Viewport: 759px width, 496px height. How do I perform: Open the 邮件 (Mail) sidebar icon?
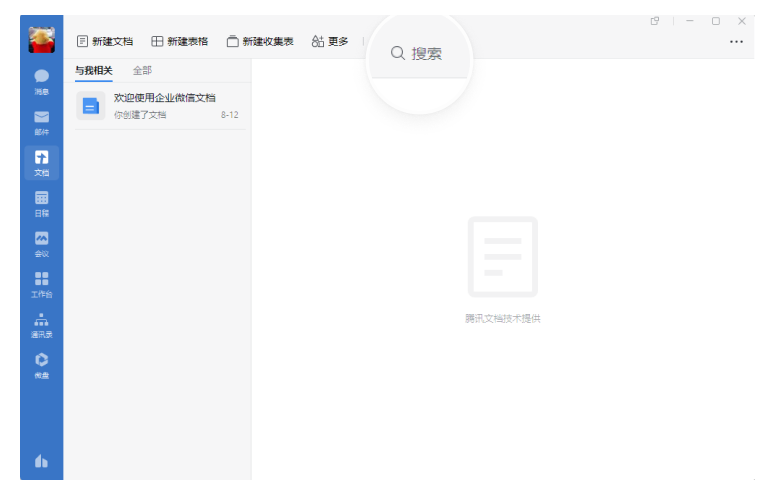tap(41, 121)
